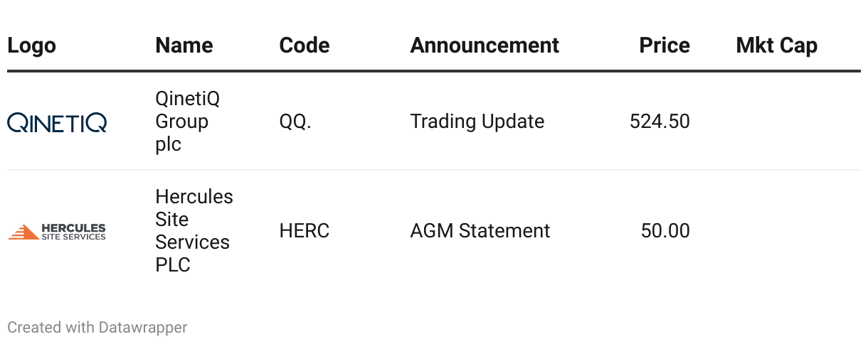The image size is (868, 344).
Task: Open the Created with Datawrapper credit
Action: pyautogui.click(x=97, y=328)
